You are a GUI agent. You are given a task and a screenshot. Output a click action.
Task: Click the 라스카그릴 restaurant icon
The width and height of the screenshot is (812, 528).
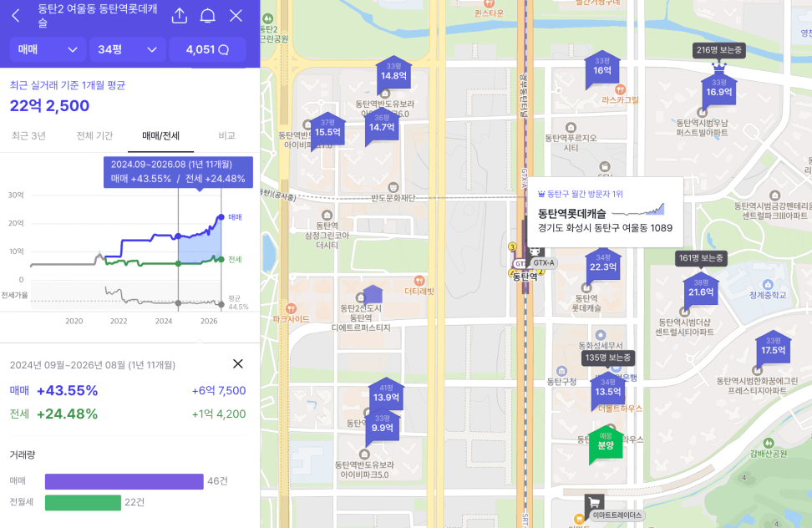pyautogui.click(x=620, y=89)
